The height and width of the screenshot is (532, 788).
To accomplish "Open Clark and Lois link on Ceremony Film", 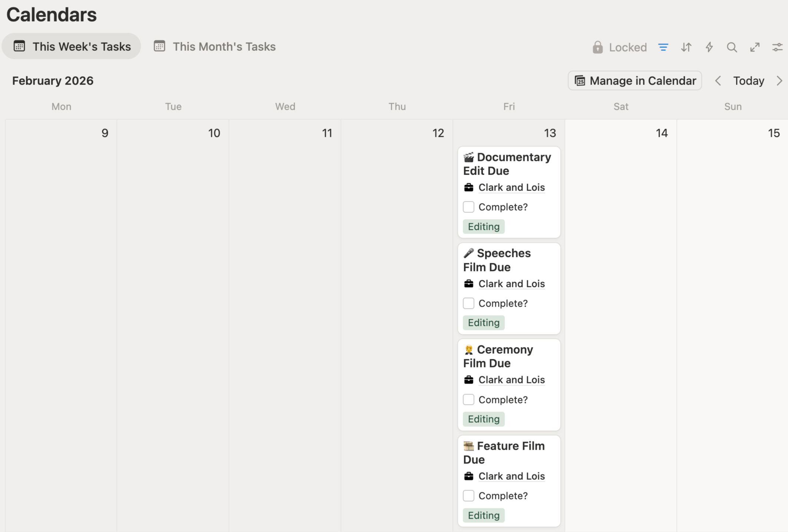I will point(511,380).
